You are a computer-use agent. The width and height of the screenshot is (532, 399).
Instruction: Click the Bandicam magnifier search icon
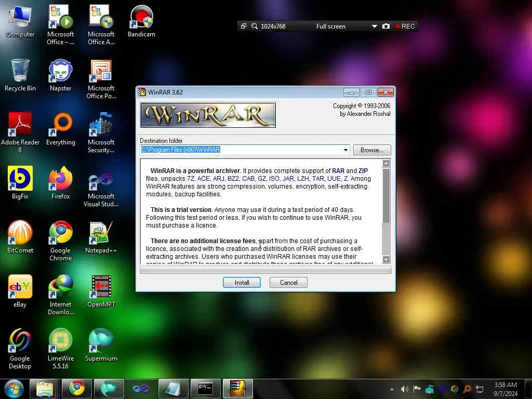pos(254,26)
